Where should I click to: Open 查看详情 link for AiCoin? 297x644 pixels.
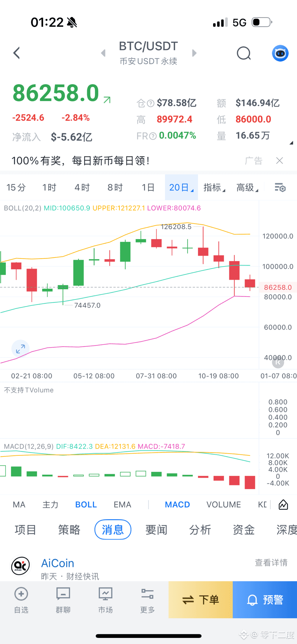pyautogui.click(x=271, y=563)
